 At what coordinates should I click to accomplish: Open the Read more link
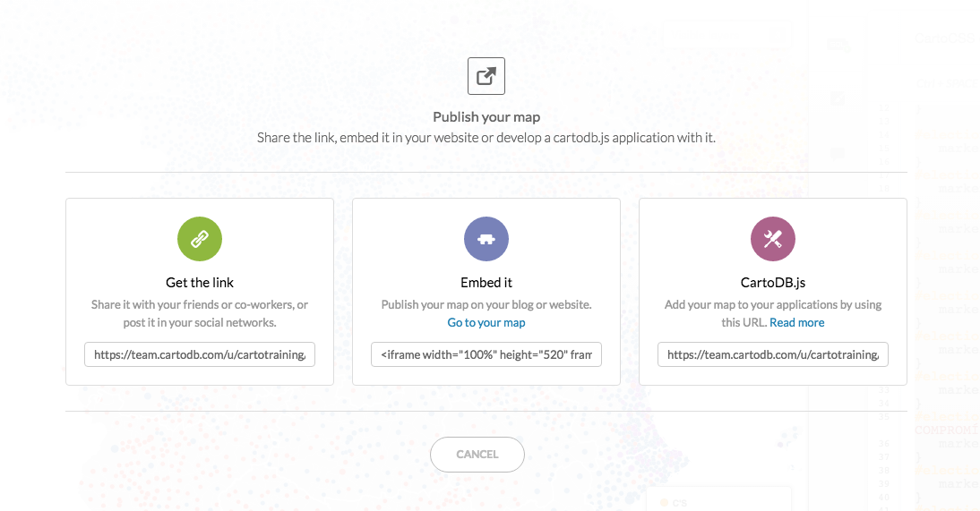coord(797,322)
